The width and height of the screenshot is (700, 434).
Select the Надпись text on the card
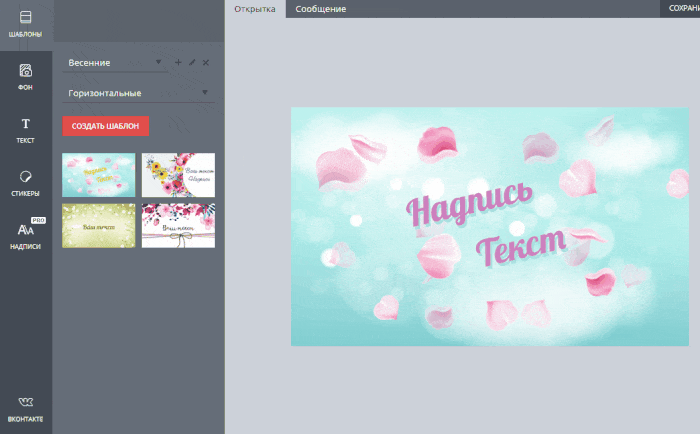[470, 203]
